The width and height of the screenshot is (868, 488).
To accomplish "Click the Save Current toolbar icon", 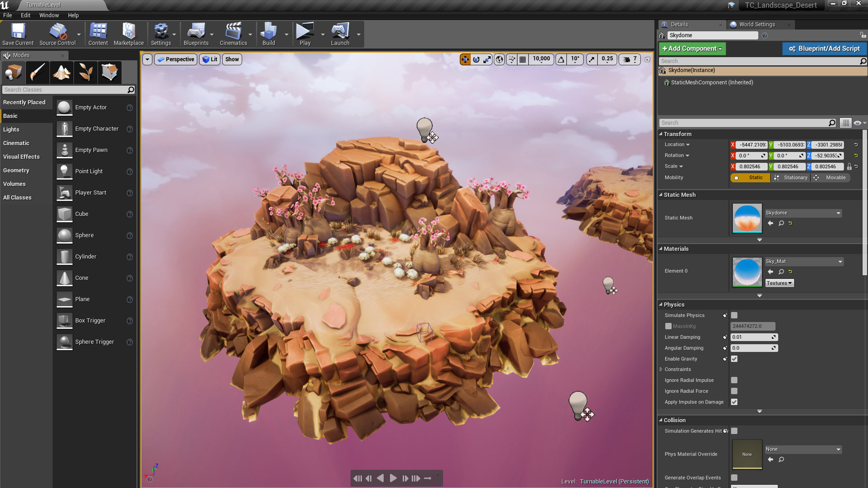I will [x=18, y=34].
